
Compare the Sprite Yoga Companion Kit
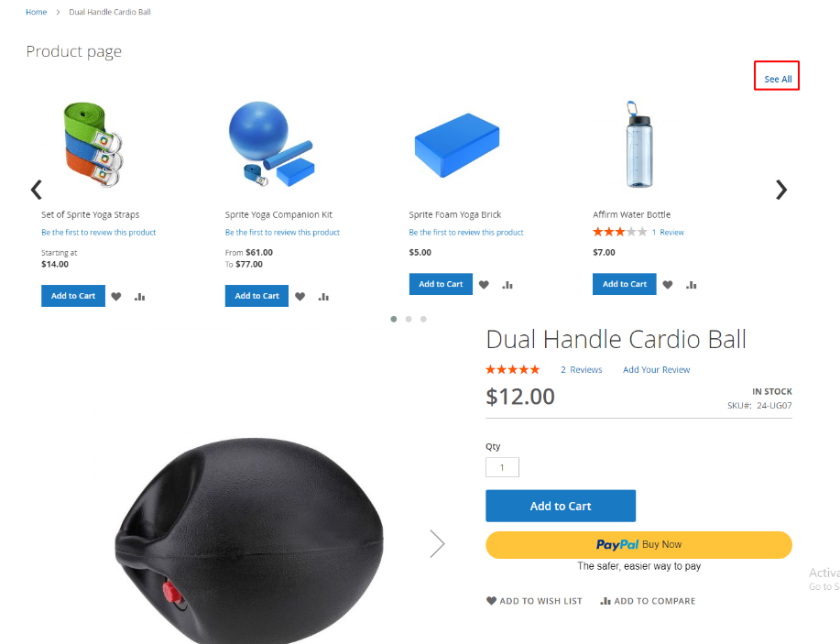click(x=323, y=296)
